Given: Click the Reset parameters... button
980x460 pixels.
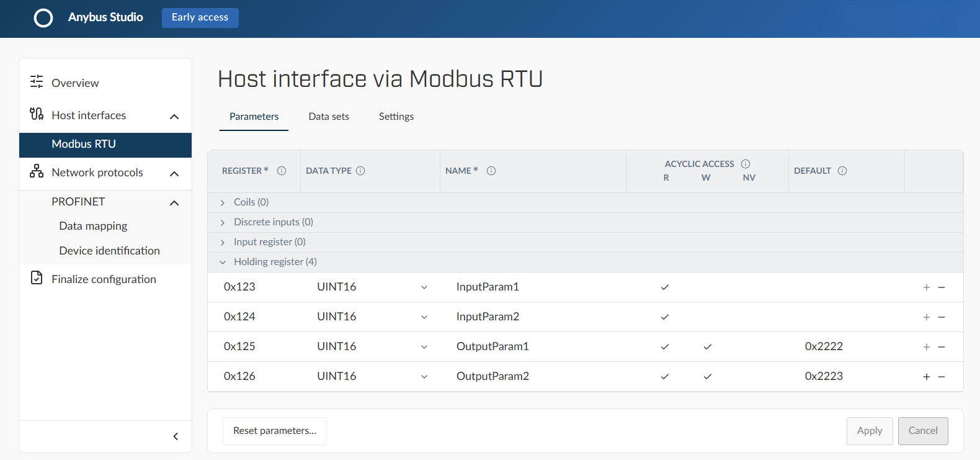Looking at the screenshot, I should [x=275, y=431].
